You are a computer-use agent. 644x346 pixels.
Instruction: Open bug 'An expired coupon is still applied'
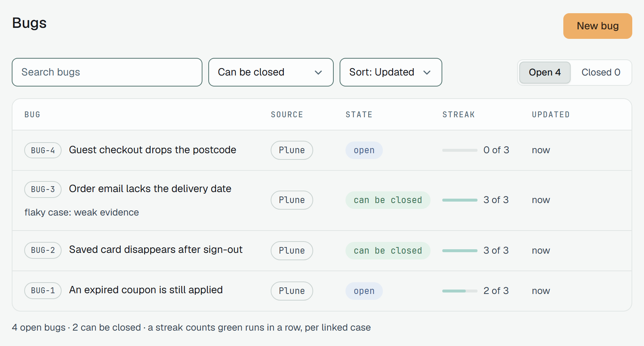[x=146, y=290]
